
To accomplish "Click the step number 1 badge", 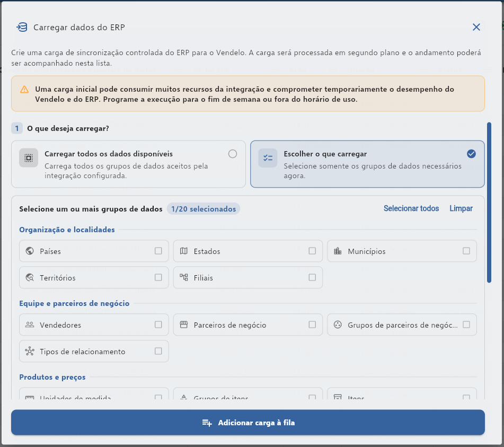I will tap(17, 128).
